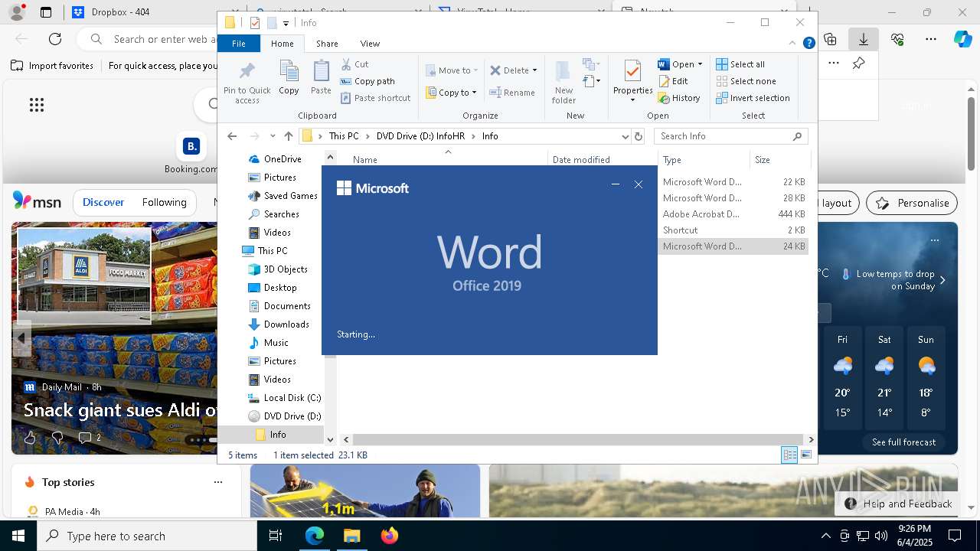Viewport: 980px width, 551px height.
Task: Click DVD Drive (D:) InfoHR breadcrumb
Action: click(x=420, y=136)
